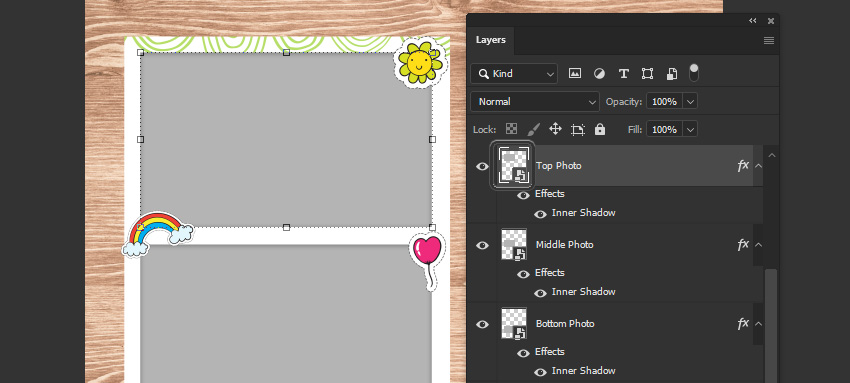Click the second gray photo placeholder

[286, 314]
